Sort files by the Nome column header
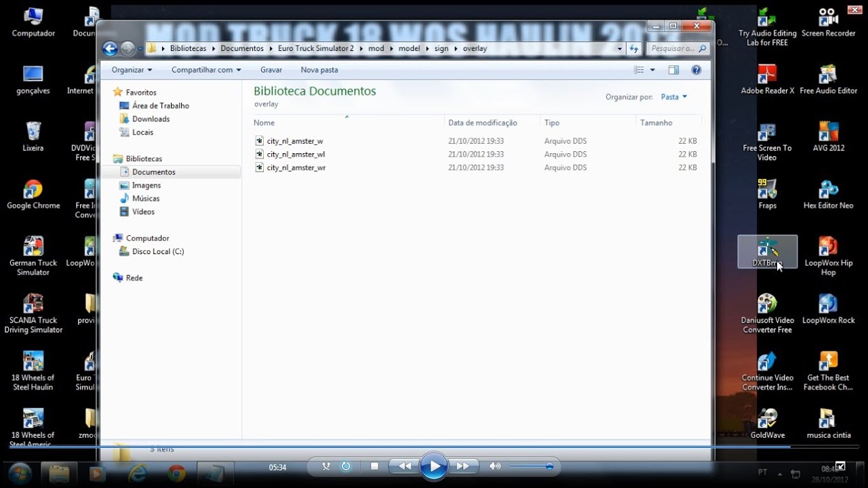Image resolution: width=868 pixels, height=488 pixels. pyautogui.click(x=348, y=123)
